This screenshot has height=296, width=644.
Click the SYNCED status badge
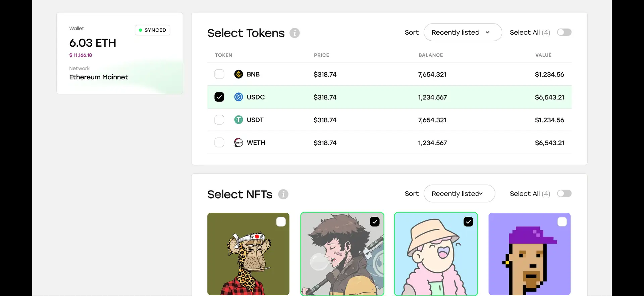pyautogui.click(x=153, y=30)
